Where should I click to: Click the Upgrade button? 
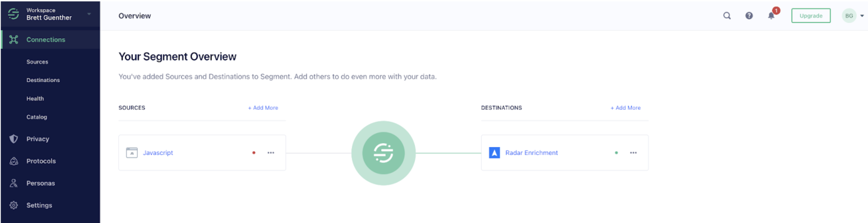pos(810,16)
